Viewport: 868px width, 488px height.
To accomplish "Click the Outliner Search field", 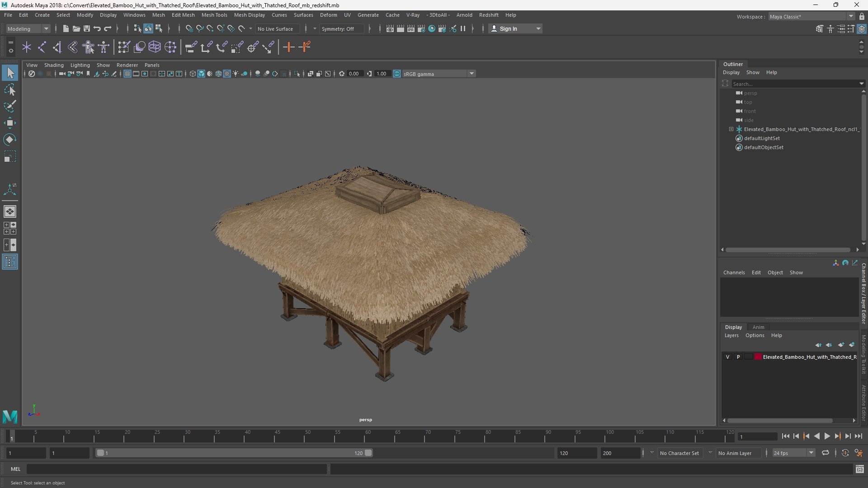I will (798, 84).
